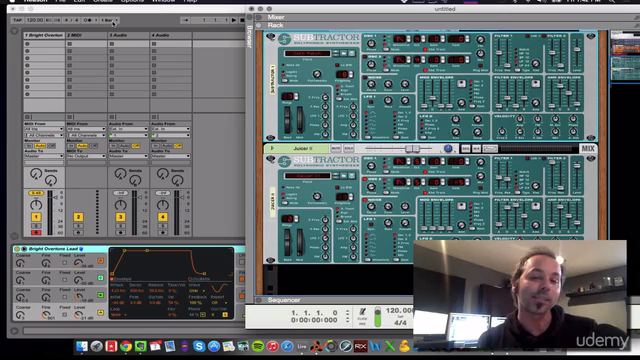Open Ableton Live icon in the dock
The image size is (640, 360).
tap(302, 346)
